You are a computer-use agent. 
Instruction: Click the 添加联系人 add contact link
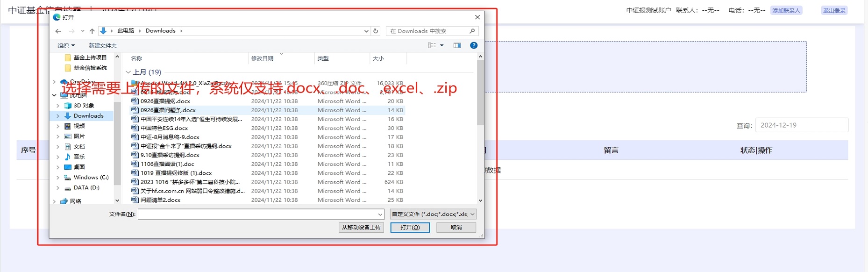point(786,10)
